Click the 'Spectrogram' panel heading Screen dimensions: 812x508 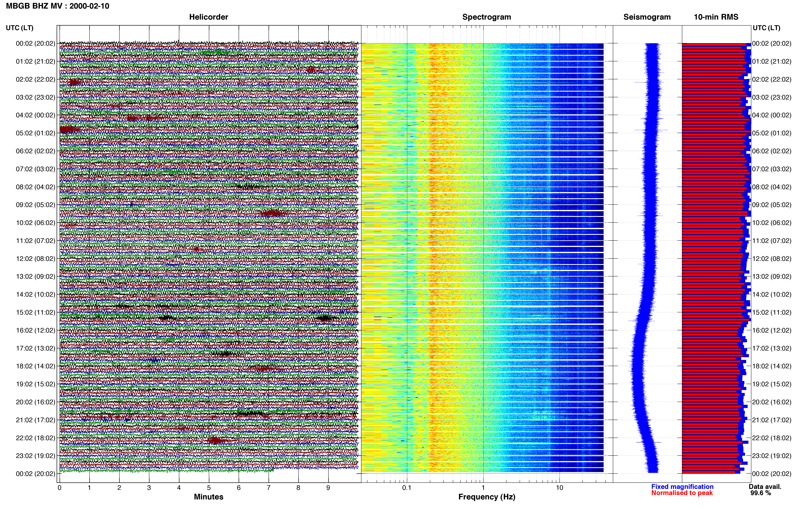point(487,17)
